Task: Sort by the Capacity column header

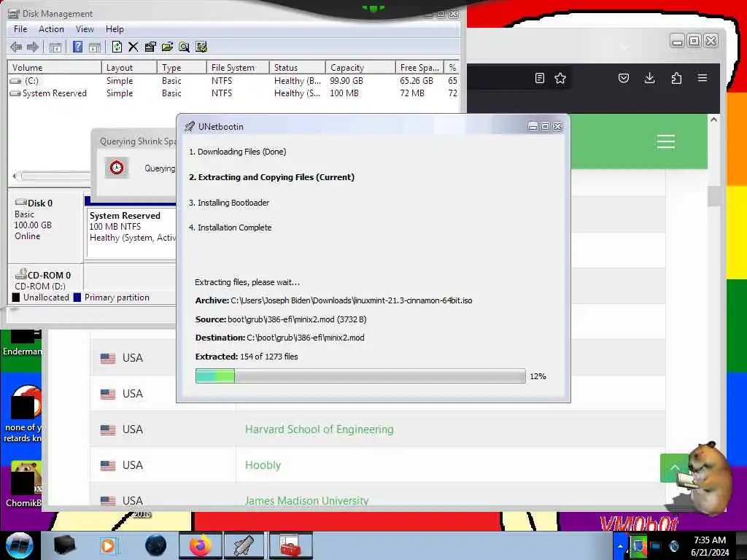Action: pyautogui.click(x=360, y=68)
